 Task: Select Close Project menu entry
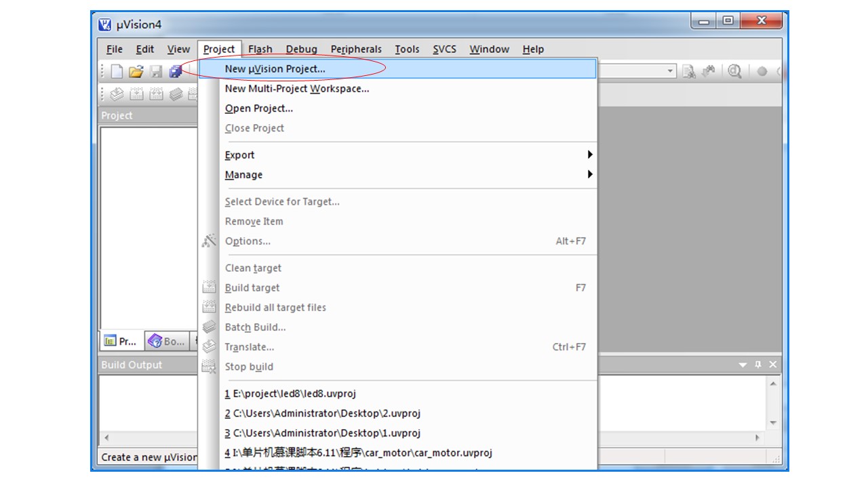click(x=398, y=127)
